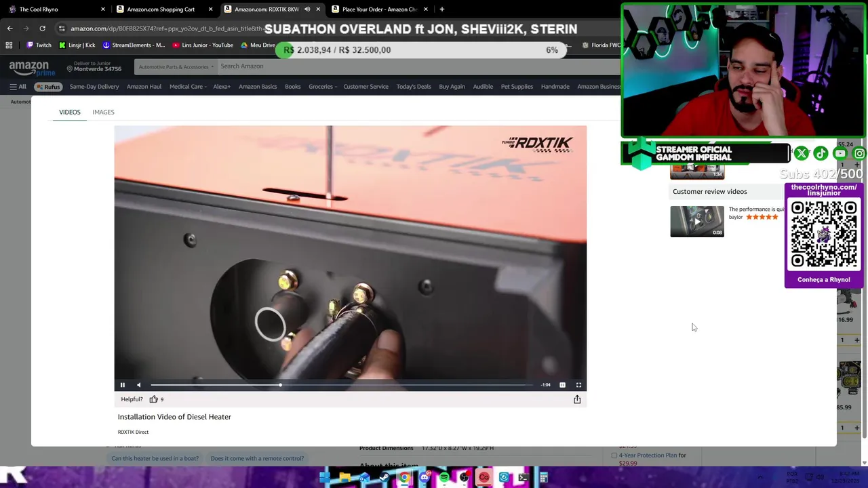
Task: Click the browser address bar URL
Action: click(x=166, y=28)
